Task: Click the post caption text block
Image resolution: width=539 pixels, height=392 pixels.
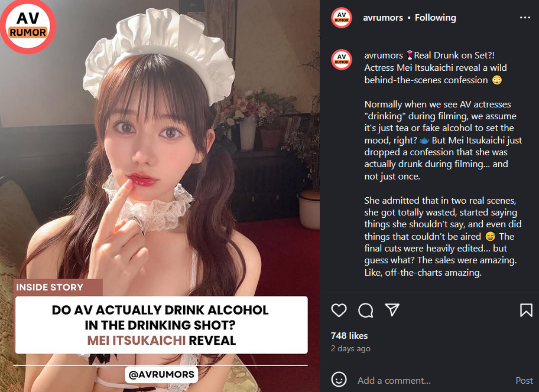Action: [443, 164]
